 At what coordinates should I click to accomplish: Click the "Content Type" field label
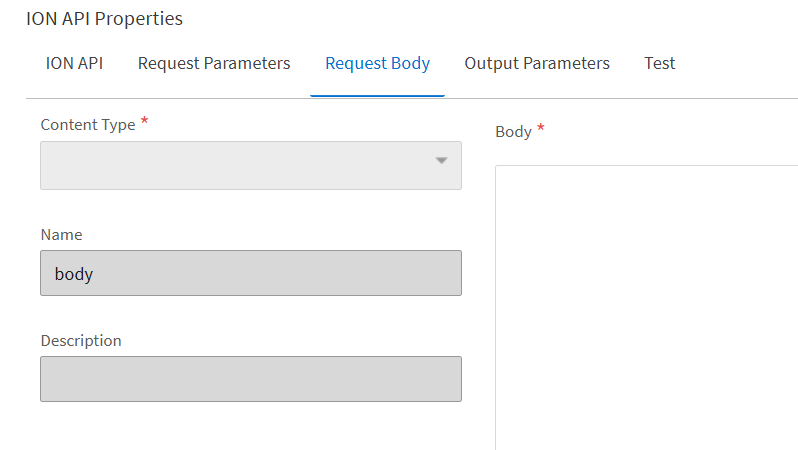pos(87,125)
